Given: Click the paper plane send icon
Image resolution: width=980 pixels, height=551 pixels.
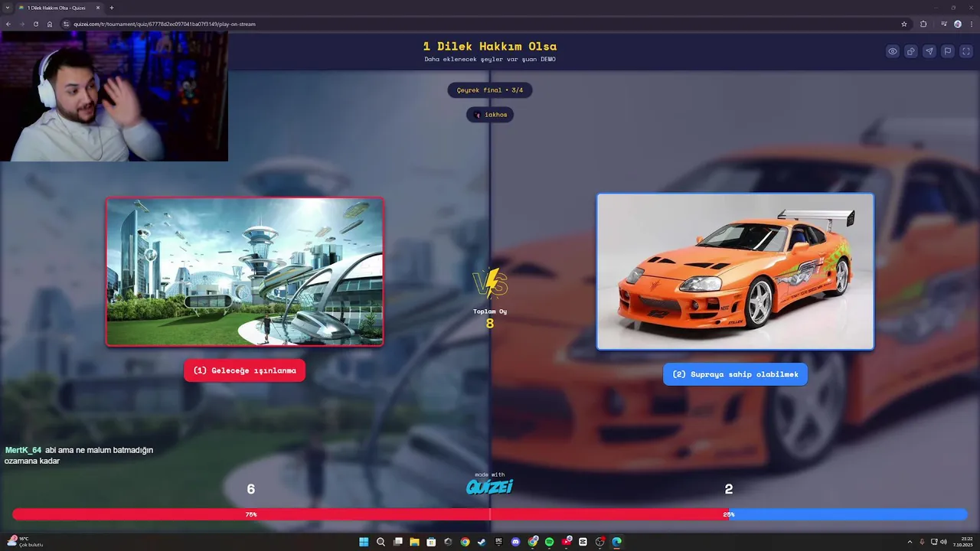Looking at the screenshot, I should [929, 51].
